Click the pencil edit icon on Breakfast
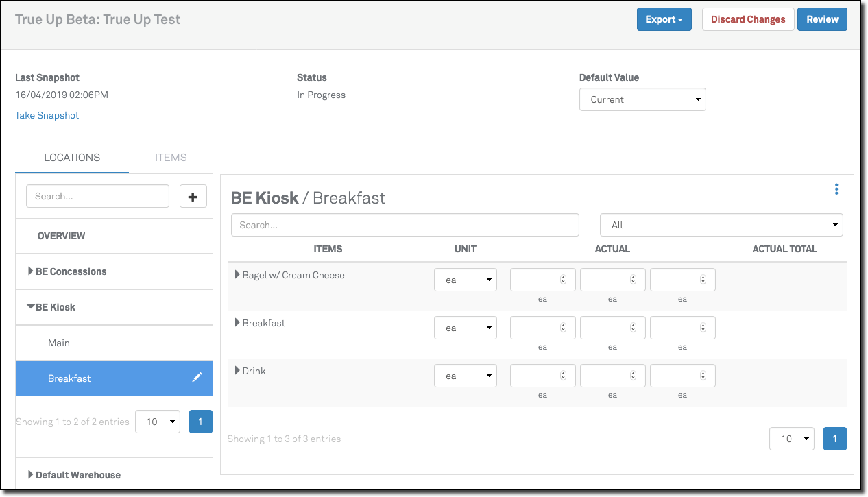Viewport: 868px width, 497px height. click(x=197, y=378)
